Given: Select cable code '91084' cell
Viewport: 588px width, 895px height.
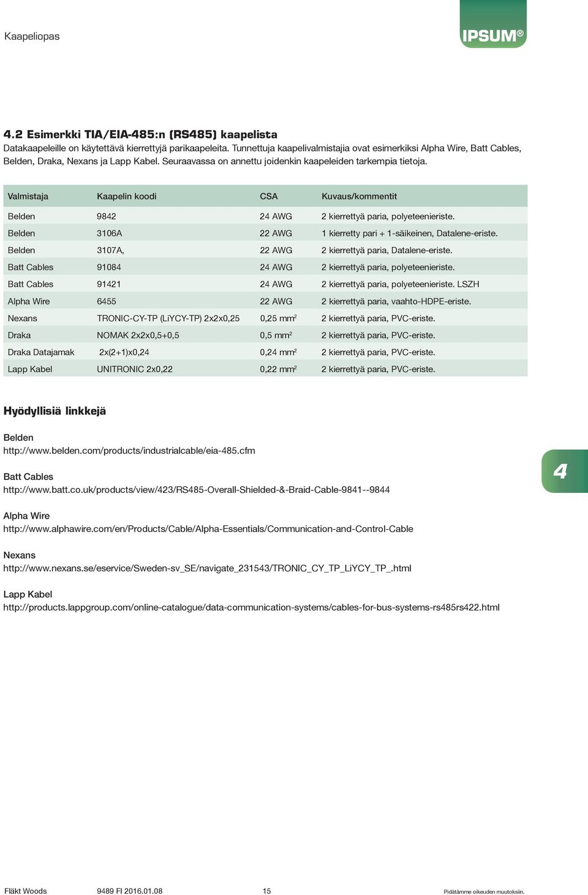Looking at the screenshot, I should pos(109,267).
